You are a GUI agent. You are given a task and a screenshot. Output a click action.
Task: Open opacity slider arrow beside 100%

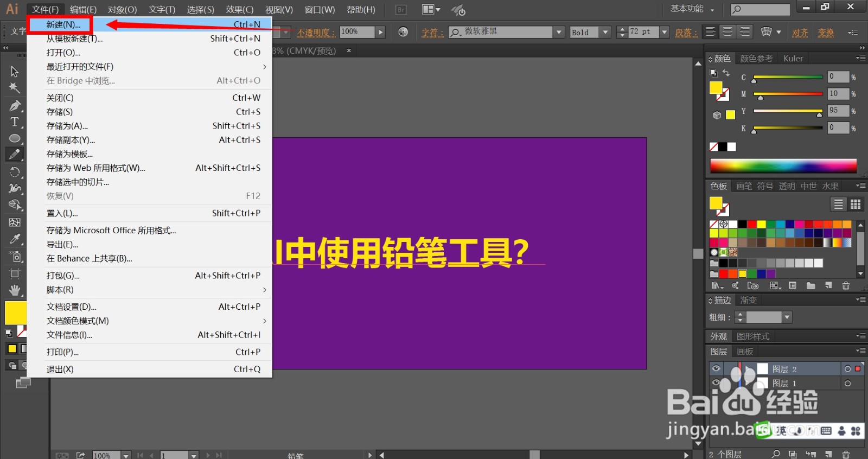pyautogui.click(x=381, y=32)
